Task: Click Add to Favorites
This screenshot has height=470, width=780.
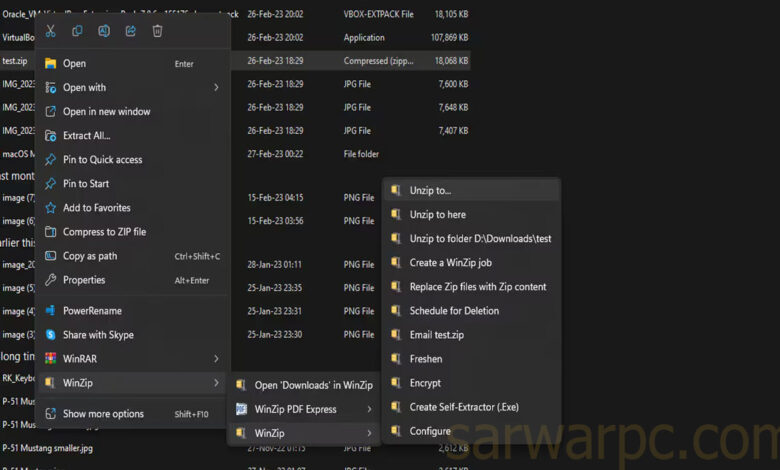Action: [132, 208]
